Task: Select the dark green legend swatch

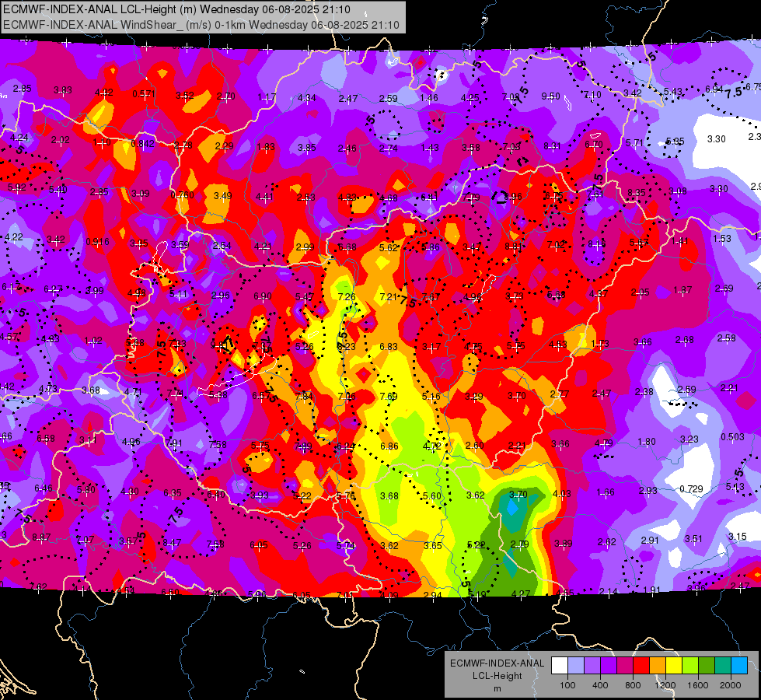Action: pyautogui.click(x=707, y=665)
